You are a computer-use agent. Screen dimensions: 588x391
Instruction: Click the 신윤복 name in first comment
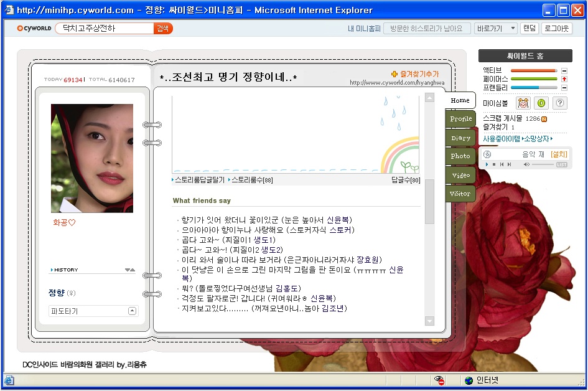coord(337,220)
